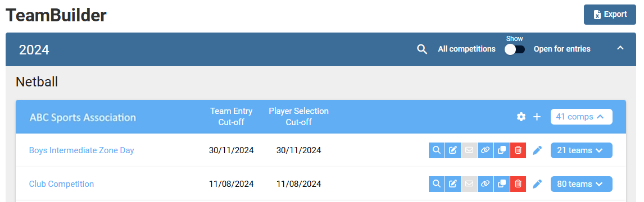The image size is (644, 202).
Task: Open the ABC Sports Association settings gear
Action: [521, 117]
